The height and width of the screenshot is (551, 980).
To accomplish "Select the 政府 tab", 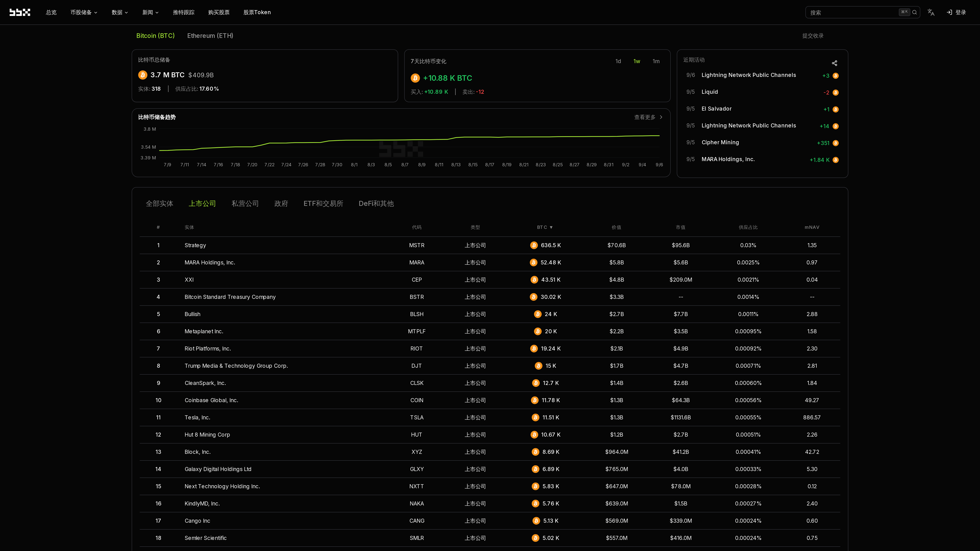I will point(281,204).
